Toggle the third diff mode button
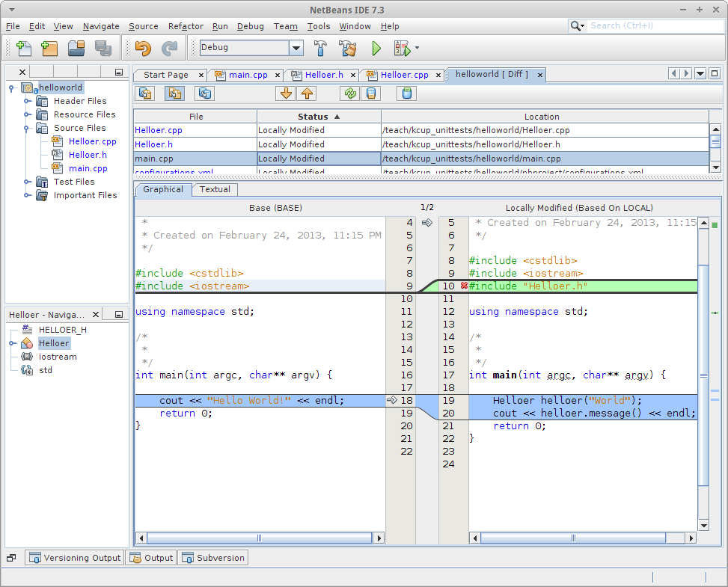The height and width of the screenshot is (587, 728). [x=204, y=93]
